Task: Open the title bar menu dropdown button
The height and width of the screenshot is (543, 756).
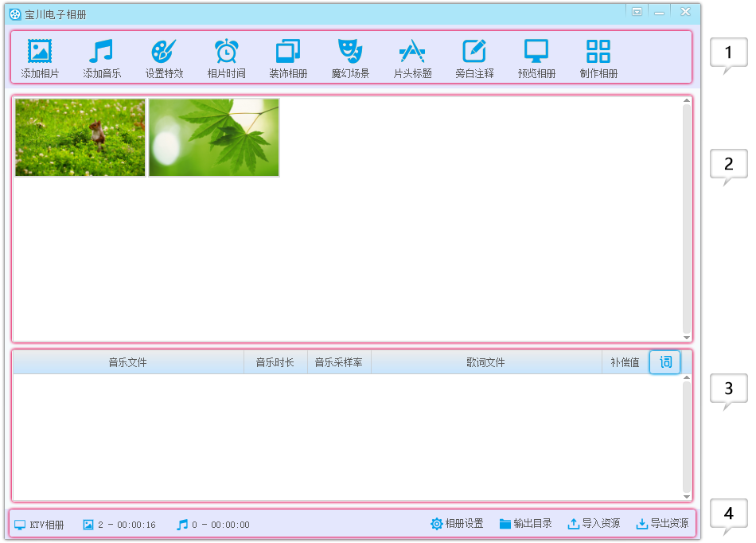Action: [x=637, y=12]
